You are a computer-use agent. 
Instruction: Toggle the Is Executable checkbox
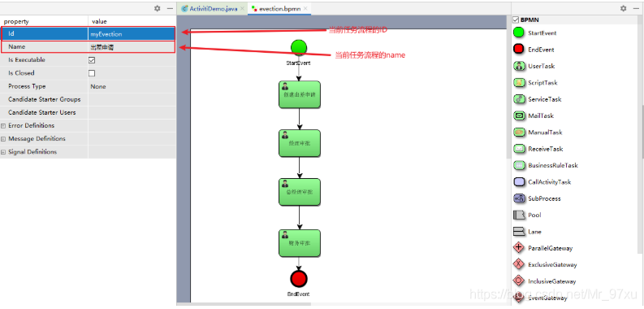pos(92,60)
